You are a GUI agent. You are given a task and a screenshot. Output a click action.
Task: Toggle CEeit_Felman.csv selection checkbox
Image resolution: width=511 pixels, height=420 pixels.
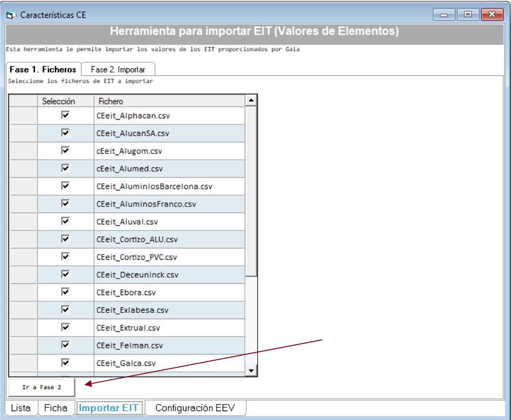(66, 345)
